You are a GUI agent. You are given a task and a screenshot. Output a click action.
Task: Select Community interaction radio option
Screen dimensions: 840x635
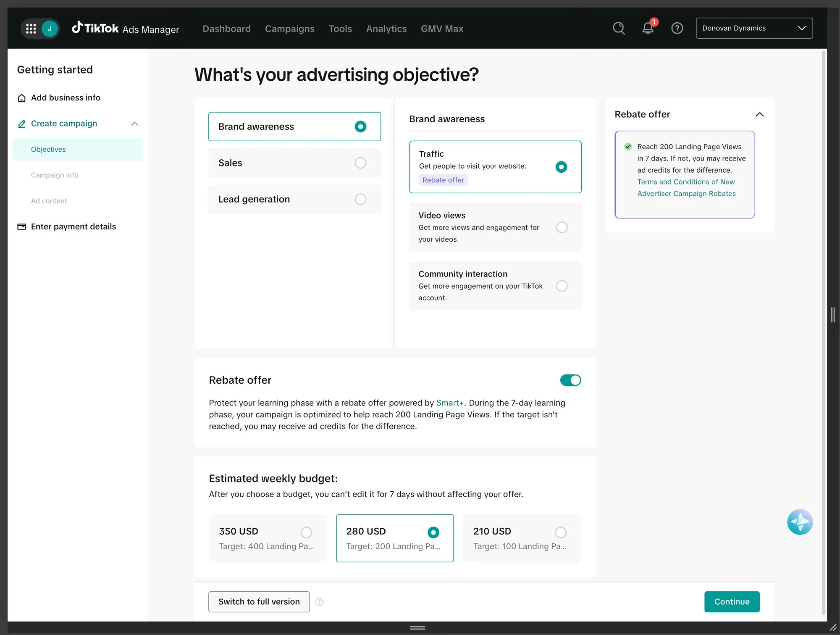pos(562,286)
